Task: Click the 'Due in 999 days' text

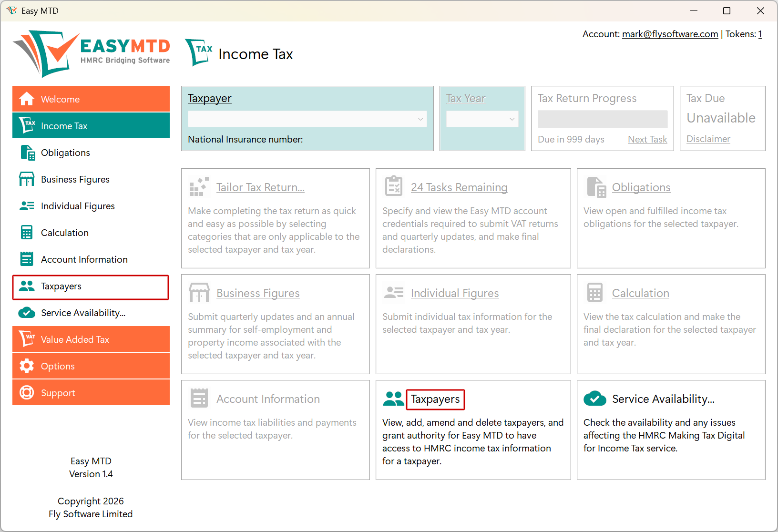Action: click(x=571, y=139)
